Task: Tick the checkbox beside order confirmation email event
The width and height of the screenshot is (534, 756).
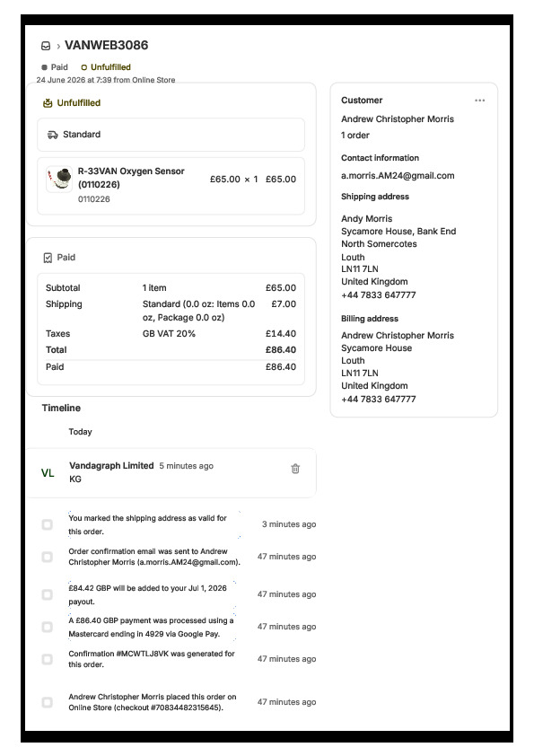Action: (x=48, y=557)
